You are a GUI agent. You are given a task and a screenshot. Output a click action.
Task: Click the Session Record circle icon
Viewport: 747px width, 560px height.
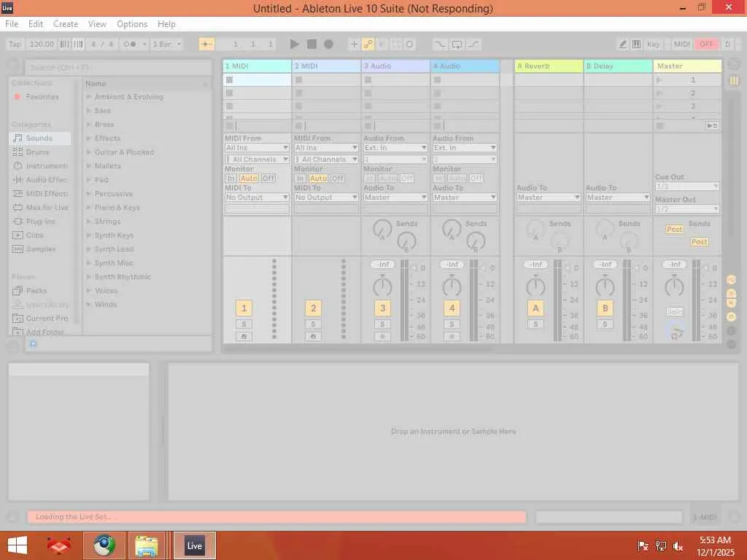410,44
